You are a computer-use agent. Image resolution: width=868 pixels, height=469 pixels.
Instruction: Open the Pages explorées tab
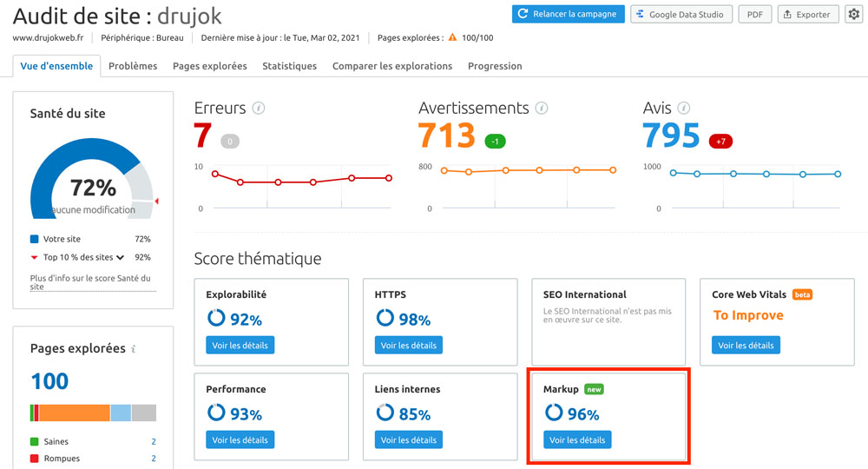point(210,66)
